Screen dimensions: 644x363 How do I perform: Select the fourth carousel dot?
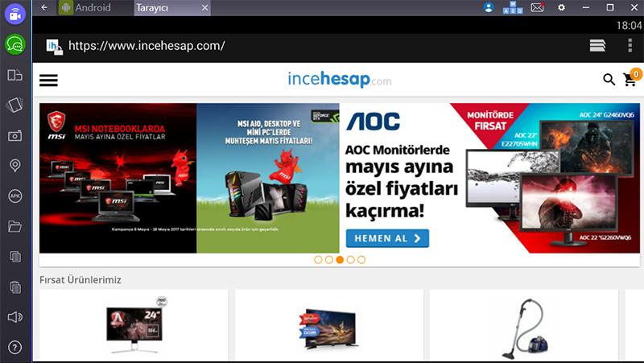(x=350, y=259)
